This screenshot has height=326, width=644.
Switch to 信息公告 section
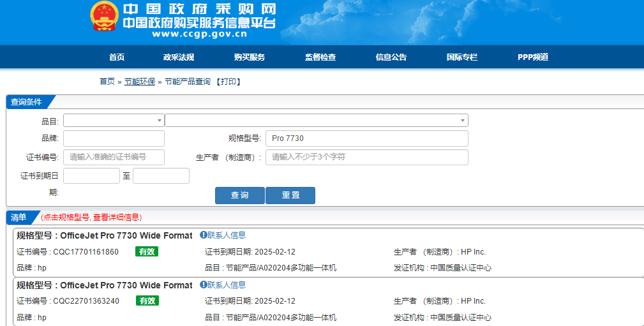391,57
